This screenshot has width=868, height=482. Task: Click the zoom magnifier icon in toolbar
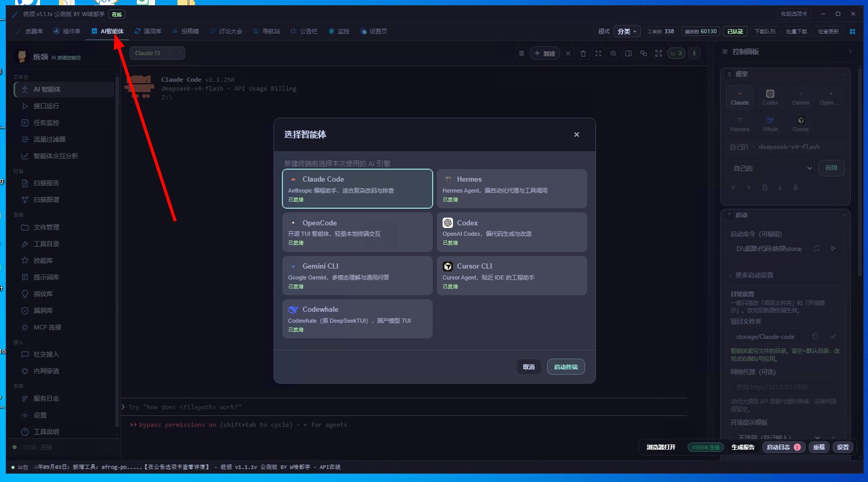[x=614, y=53]
